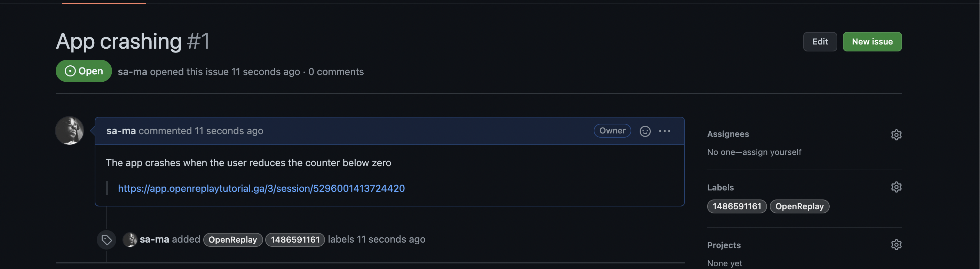Open the OpenReplay session link
Viewport: 980px width, 269px height.
tap(261, 188)
